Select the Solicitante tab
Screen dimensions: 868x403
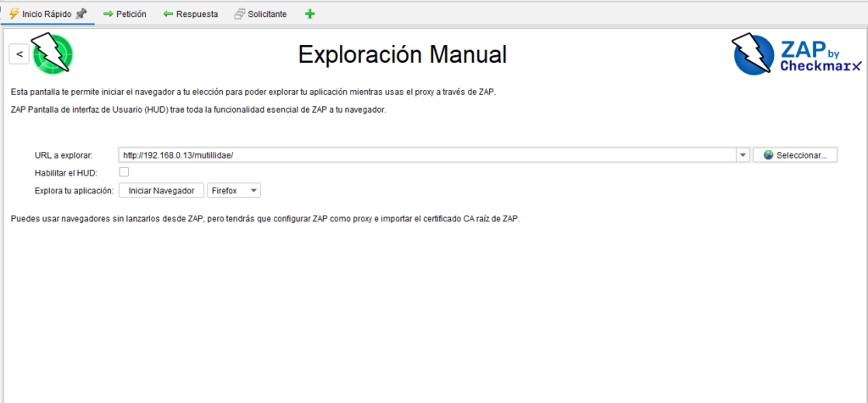(x=266, y=14)
